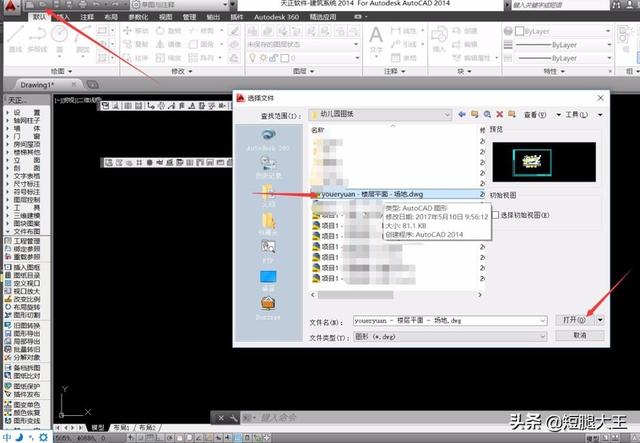Switch to the 布局1 layout tab
Image resolution: width=640 pixels, height=443 pixels.
pos(121,427)
